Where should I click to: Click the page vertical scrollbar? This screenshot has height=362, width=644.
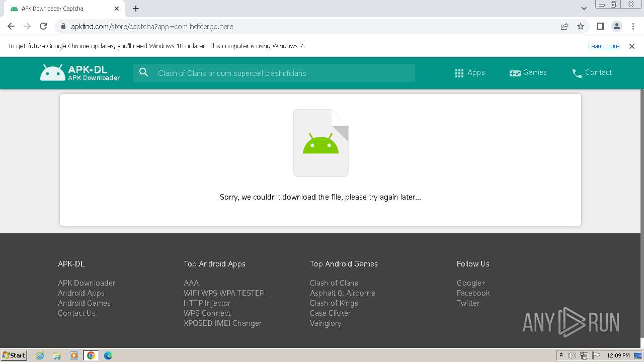tap(641, 214)
